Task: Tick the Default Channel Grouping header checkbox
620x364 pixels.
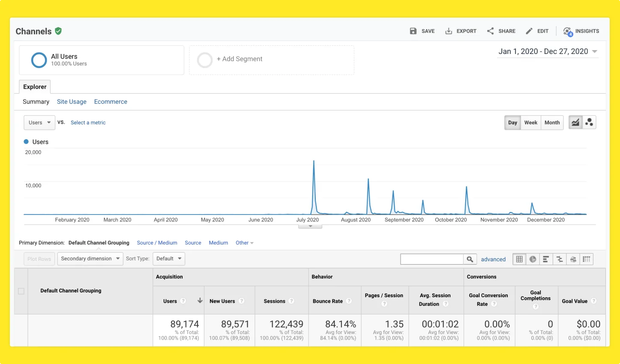Action: click(x=21, y=291)
